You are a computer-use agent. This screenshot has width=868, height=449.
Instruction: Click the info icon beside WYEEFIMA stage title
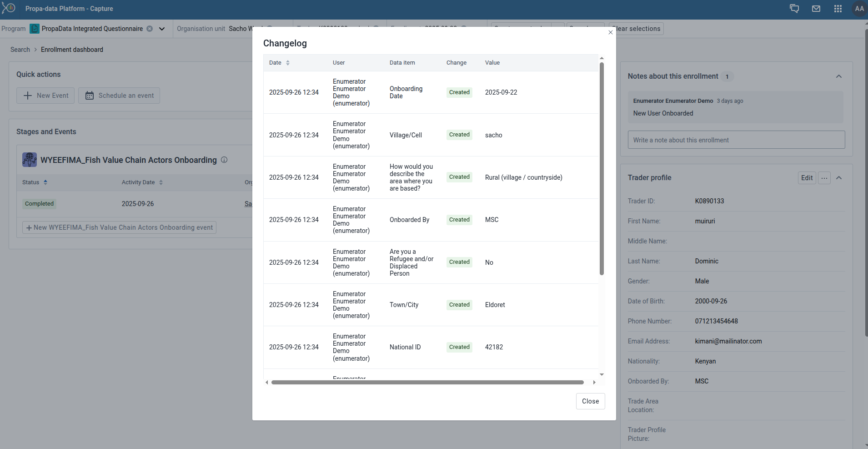(x=224, y=160)
